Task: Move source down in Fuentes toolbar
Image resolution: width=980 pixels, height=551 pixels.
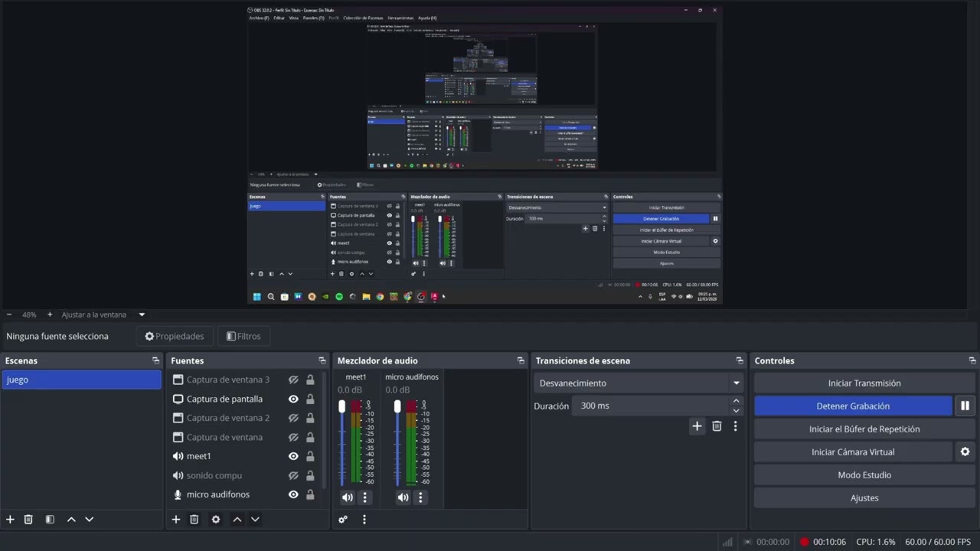Action: pyautogui.click(x=255, y=519)
